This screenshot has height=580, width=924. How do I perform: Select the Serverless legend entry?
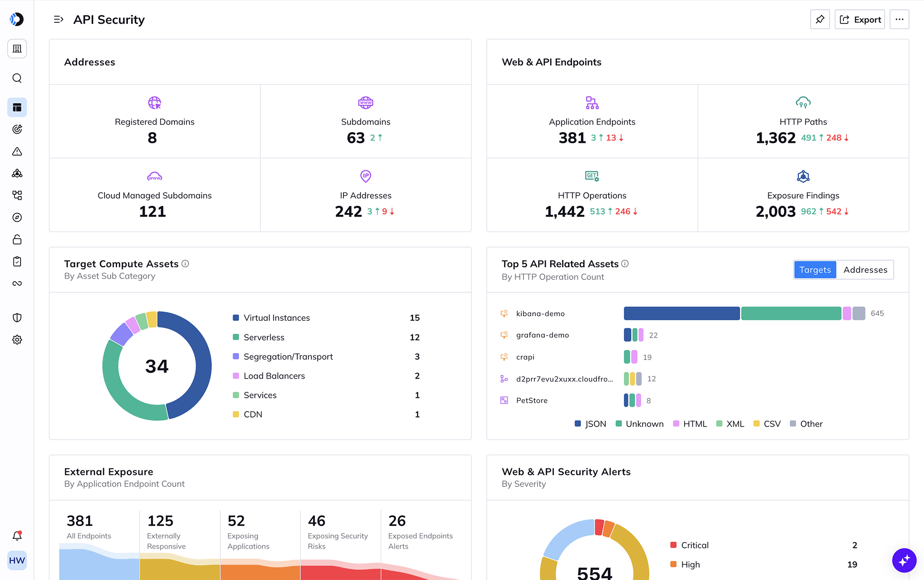coord(326,337)
